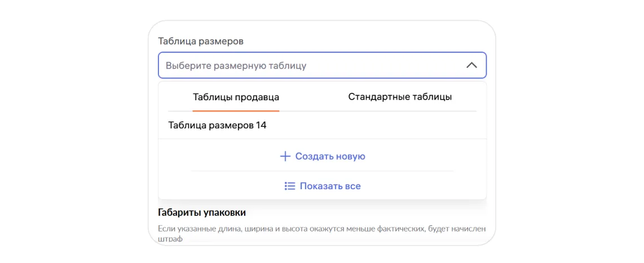Switch to the 'Таблицы продавца' tab

click(236, 97)
